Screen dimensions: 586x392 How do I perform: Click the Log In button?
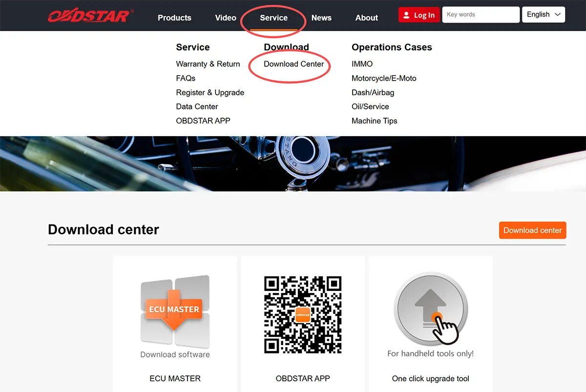[x=419, y=15]
